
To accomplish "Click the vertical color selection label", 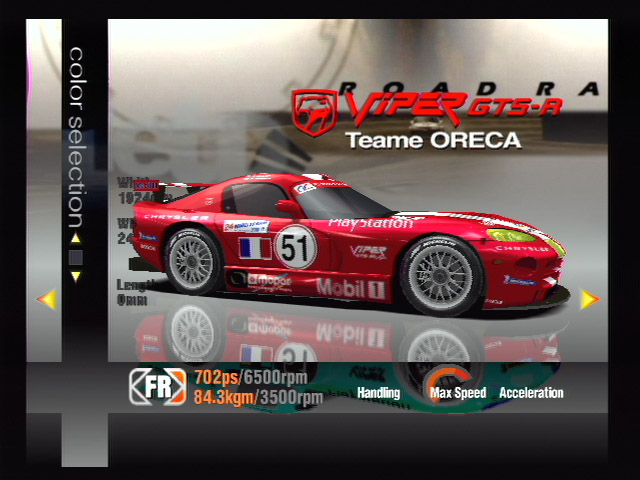I will [x=76, y=138].
